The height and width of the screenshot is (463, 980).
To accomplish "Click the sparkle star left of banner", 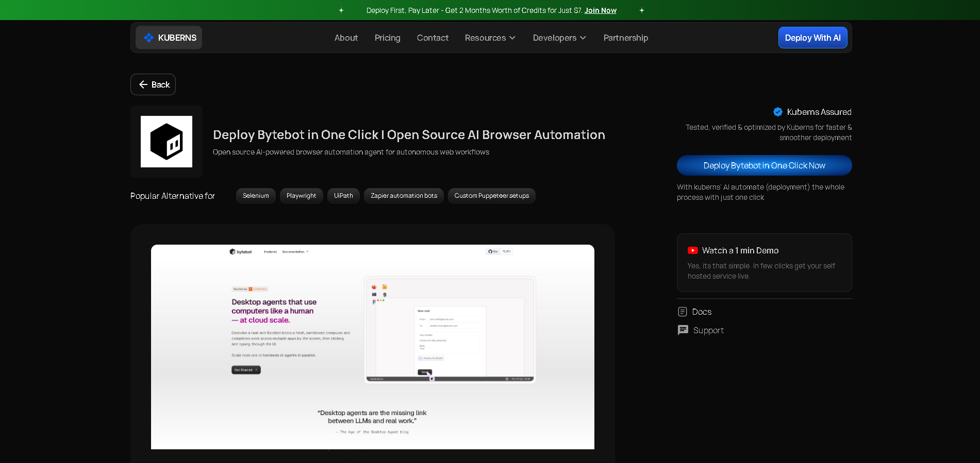I will [341, 10].
